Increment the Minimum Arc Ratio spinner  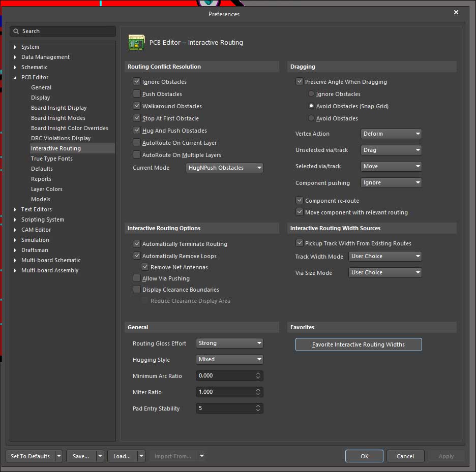(258, 374)
